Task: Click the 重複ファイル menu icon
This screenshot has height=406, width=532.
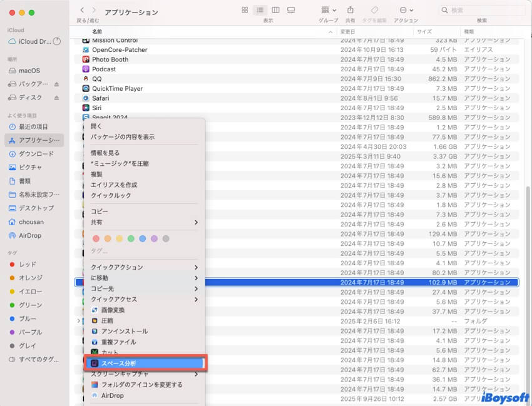Action: pos(95,342)
